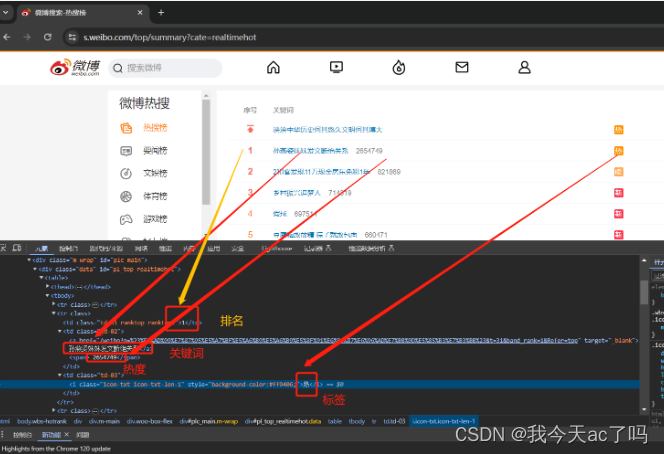The height and width of the screenshot is (454, 664).
Task: Select 体育榜 in the sidebar
Action: (155, 196)
